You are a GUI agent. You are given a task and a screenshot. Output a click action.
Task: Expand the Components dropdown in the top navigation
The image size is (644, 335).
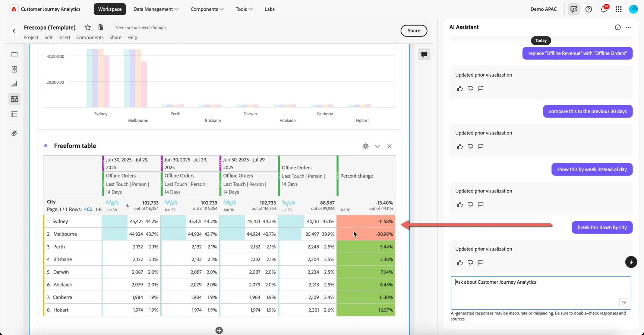coord(207,9)
